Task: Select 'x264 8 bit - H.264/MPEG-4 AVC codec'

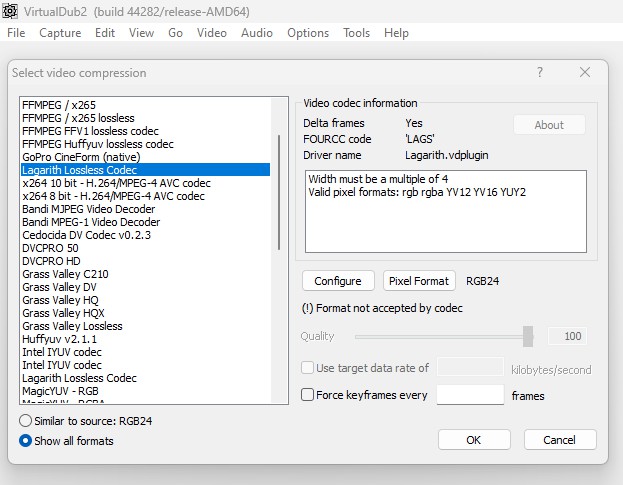Action: pyautogui.click(x=145, y=196)
